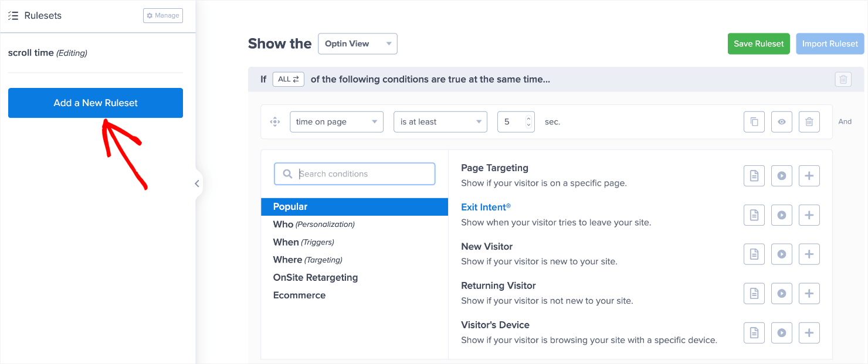Play the Visitor's Device video tutorial

pos(781,333)
